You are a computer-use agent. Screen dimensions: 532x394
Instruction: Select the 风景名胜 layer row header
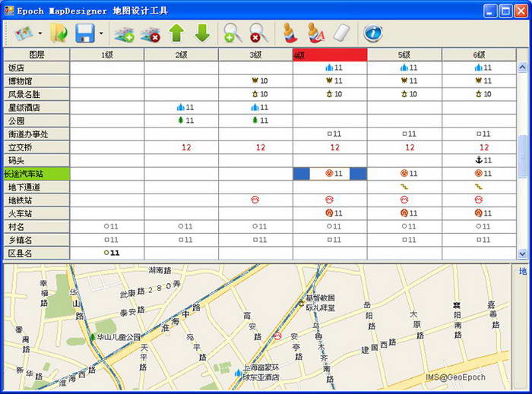36,94
